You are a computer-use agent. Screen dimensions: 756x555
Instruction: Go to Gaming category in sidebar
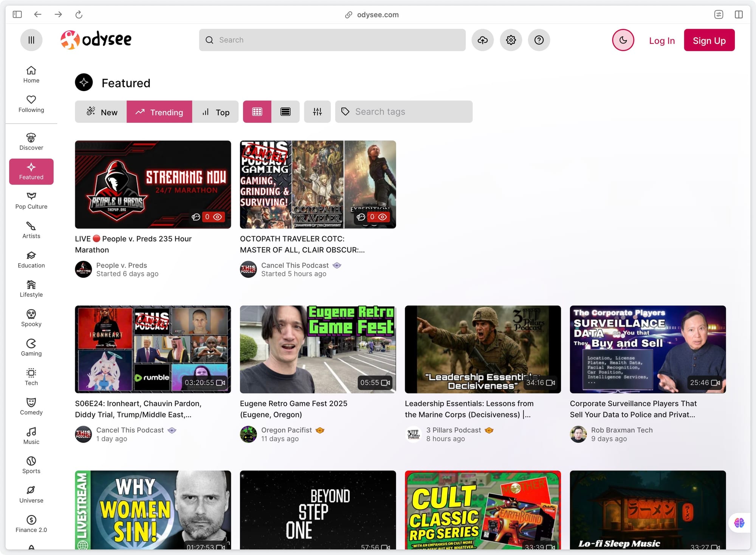click(31, 347)
